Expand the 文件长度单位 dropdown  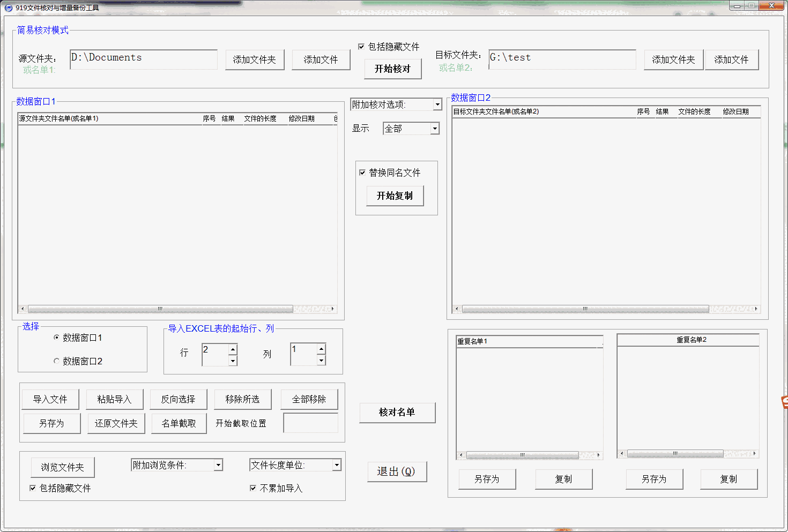point(337,464)
